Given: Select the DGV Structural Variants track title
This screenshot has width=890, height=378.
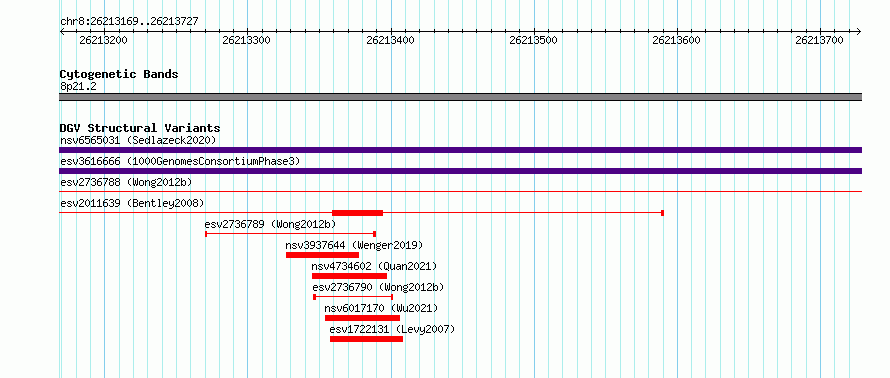Looking at the screenshot, I should click(140, 128).
